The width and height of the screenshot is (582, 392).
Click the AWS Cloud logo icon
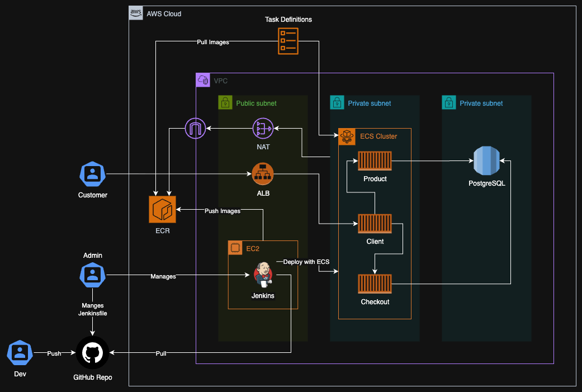136,13
